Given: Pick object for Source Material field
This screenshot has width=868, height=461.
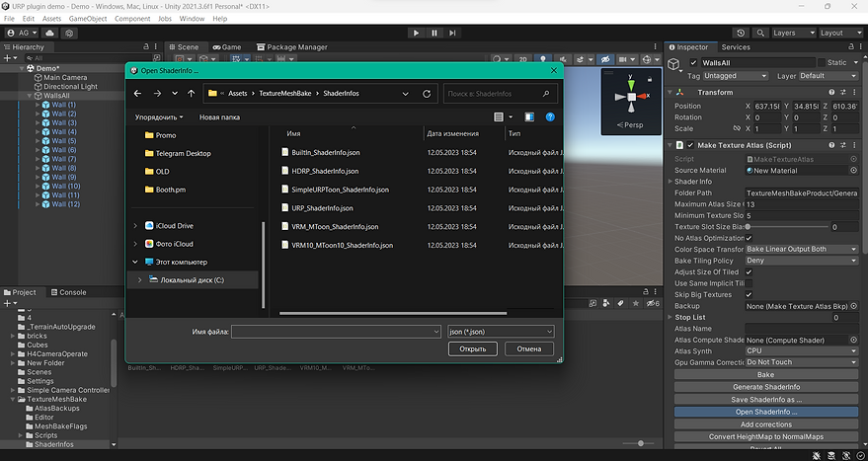Looking at the screenshot, I should [853, 171].
